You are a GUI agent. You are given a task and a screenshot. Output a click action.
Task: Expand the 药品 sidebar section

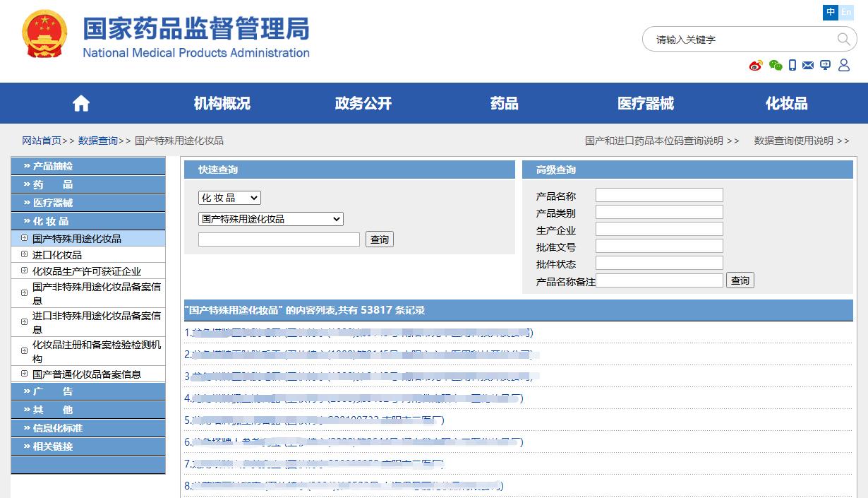tap(88, 184)
